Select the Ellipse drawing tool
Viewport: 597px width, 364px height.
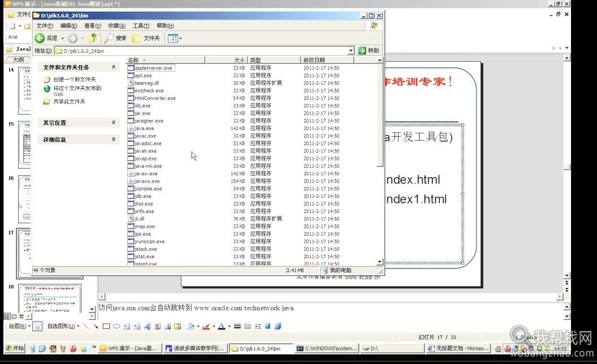click(116, 326)
